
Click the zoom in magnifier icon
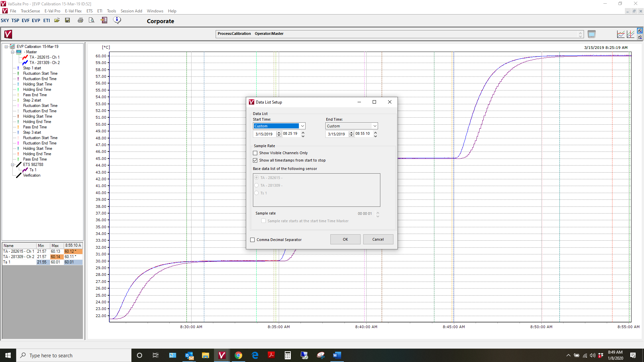tap(640, 31)
